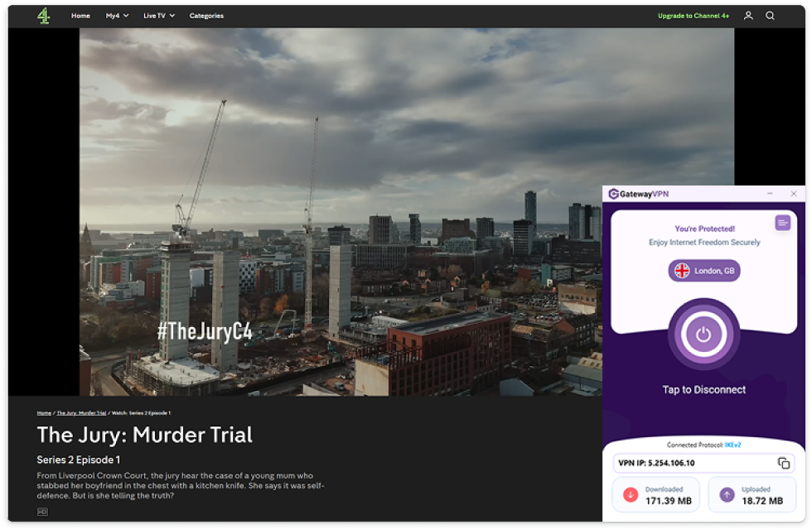Click the account profile icon
This screenshot has width=812, height=530.
click(748, 15)
